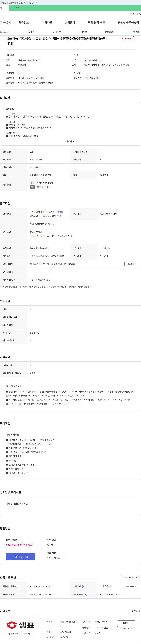Click the 비희망 military service value
141x644 pixels.
tap(33, 373)
